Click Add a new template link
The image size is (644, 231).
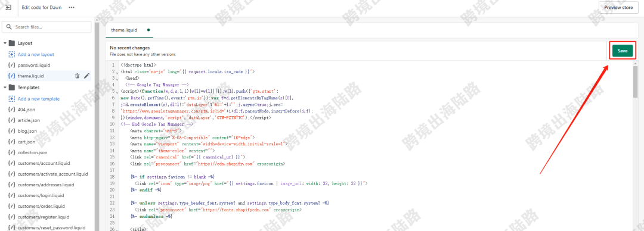tap(39, 99)
